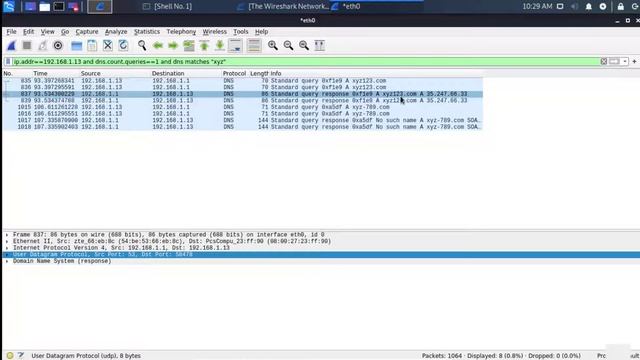The height and width of the screenshot is (360, 640).
Task: Open the notifications bell in the tray
Action: [589, 7]
